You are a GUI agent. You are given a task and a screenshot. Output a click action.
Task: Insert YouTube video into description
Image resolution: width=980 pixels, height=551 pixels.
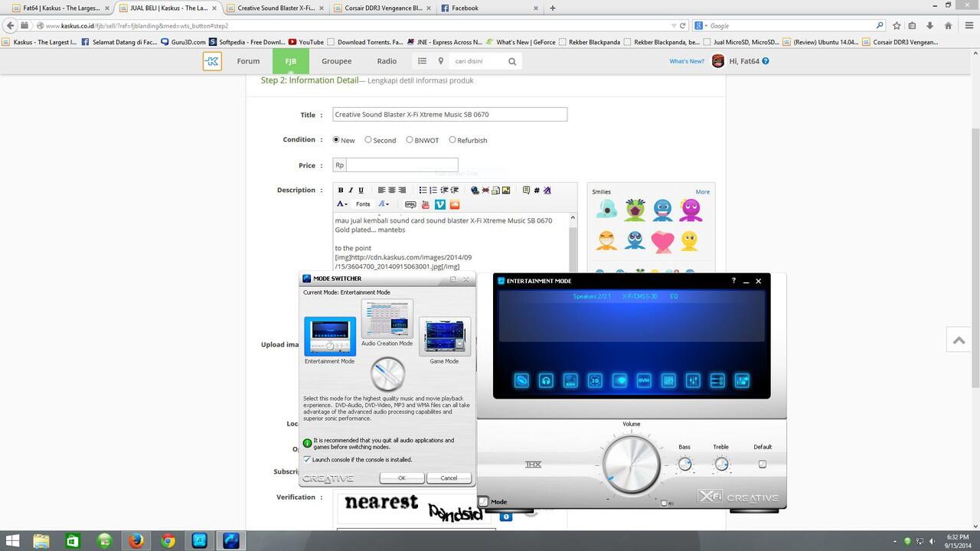tap(426, 204)
